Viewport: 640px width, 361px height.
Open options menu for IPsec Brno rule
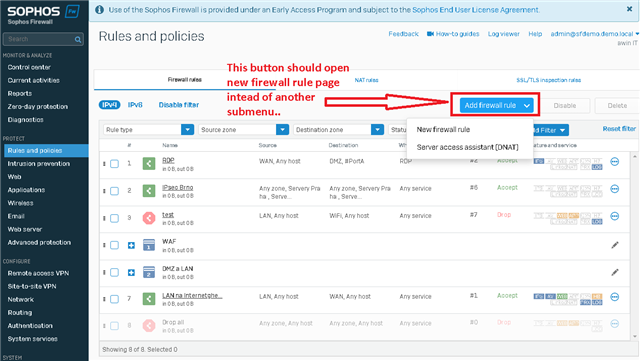[x=615, y=189]
